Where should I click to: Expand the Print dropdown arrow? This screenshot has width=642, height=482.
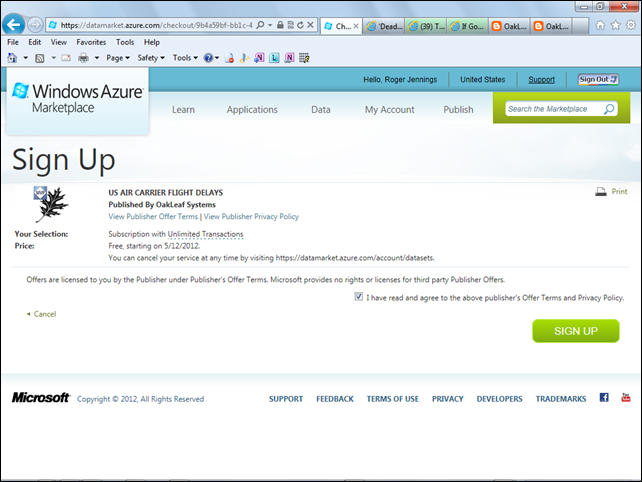[97, 58]
